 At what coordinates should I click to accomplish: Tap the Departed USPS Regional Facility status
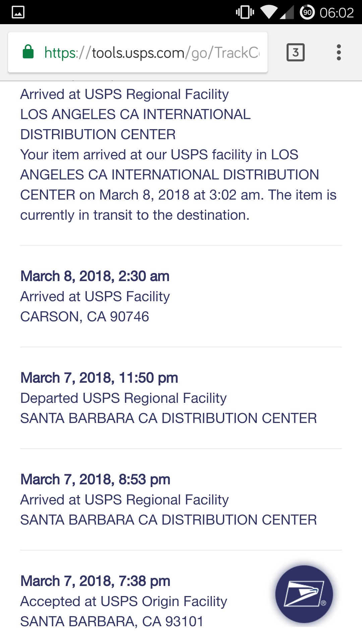(x=123, y=398)
